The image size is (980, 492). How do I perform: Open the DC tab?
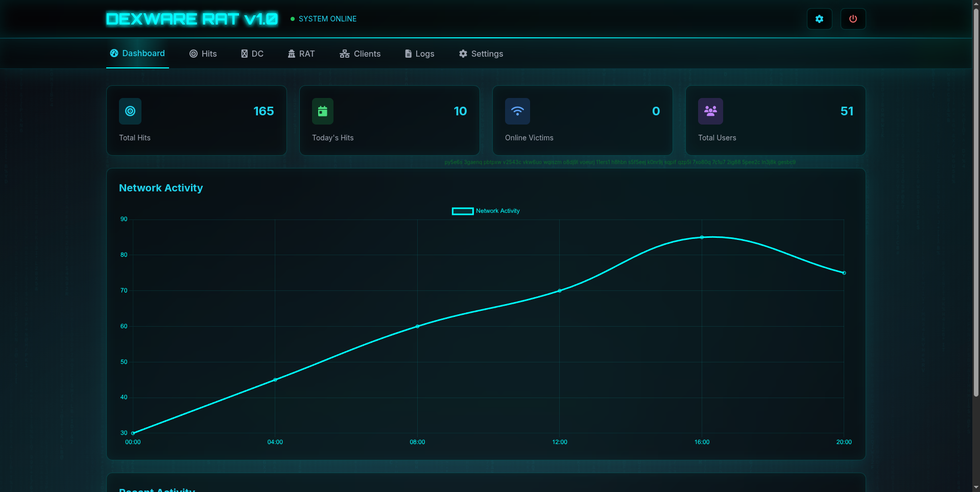252,54
